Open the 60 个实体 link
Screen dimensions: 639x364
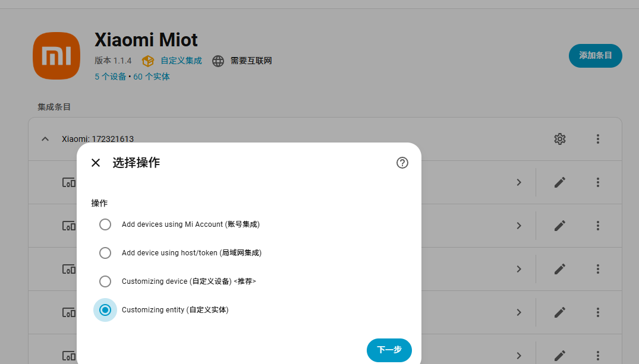click(152, 77)
